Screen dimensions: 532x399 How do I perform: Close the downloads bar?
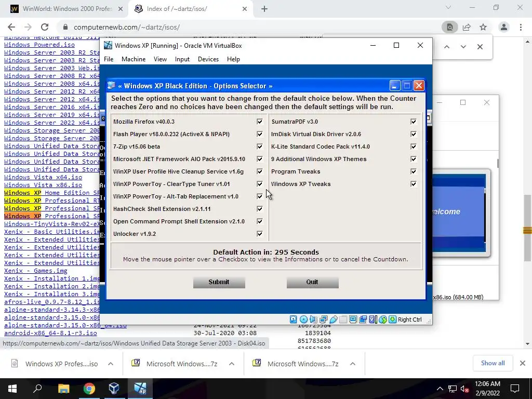(x=523, y=363)
